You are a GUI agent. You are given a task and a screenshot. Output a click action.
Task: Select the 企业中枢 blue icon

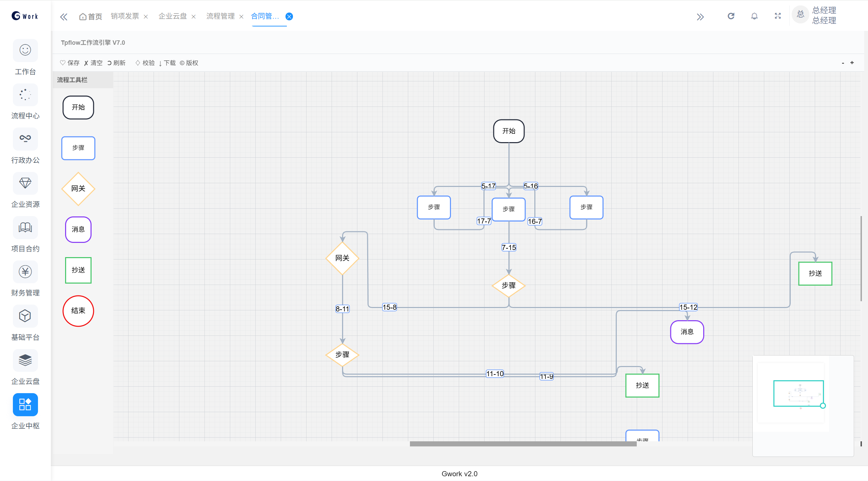click(25, 404)
